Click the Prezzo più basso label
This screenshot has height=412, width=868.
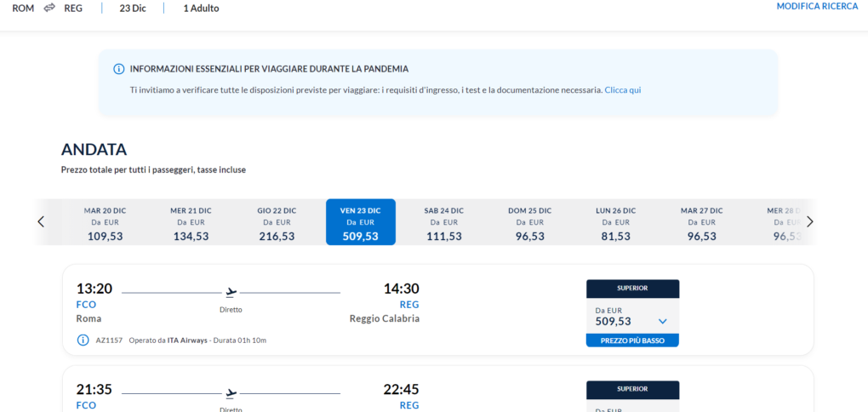click(x=632, y=340)
